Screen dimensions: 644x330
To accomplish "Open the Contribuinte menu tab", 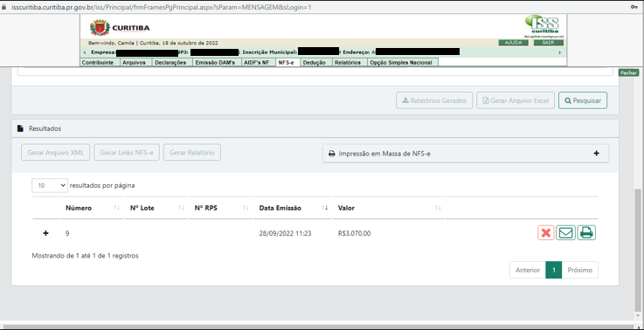I will [x=100, y=62].
